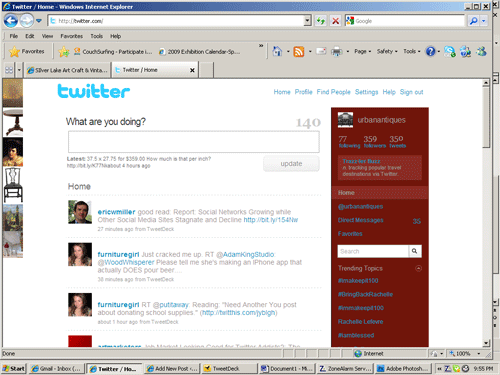Open the @urbanantiques mentions sidebar link
The width and height of the screenshot is (500, 375).
[x=360, y=207]
